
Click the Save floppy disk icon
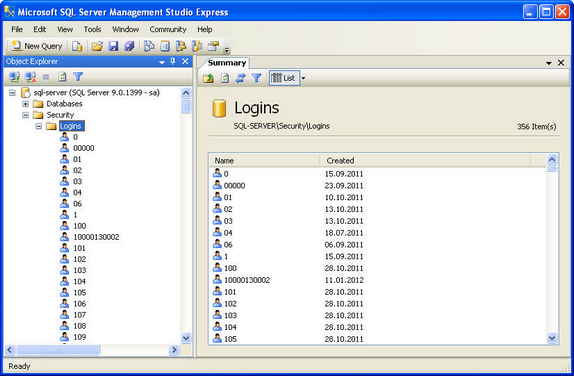113,46
